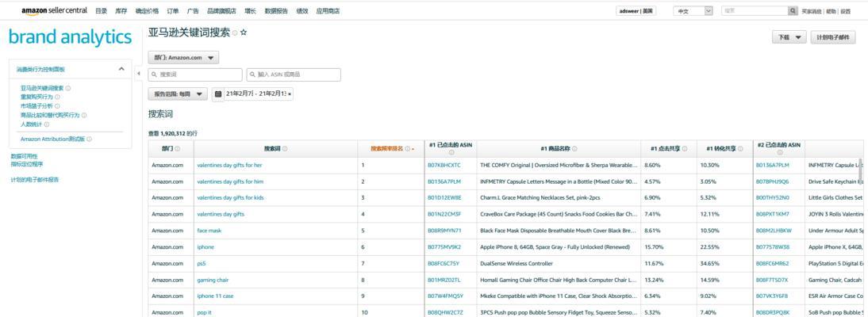Favorite this report with the star icon
868x317 pixels.
(244, 32)
